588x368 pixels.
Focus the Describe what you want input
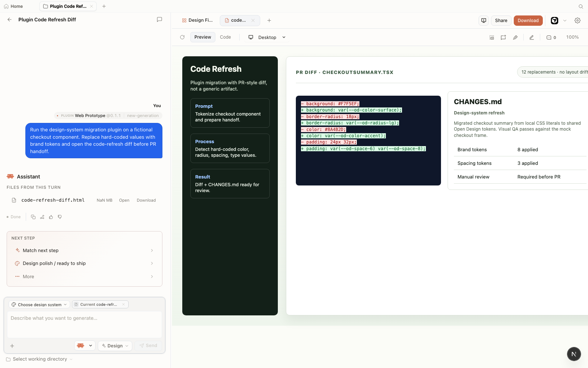[85, 325]
